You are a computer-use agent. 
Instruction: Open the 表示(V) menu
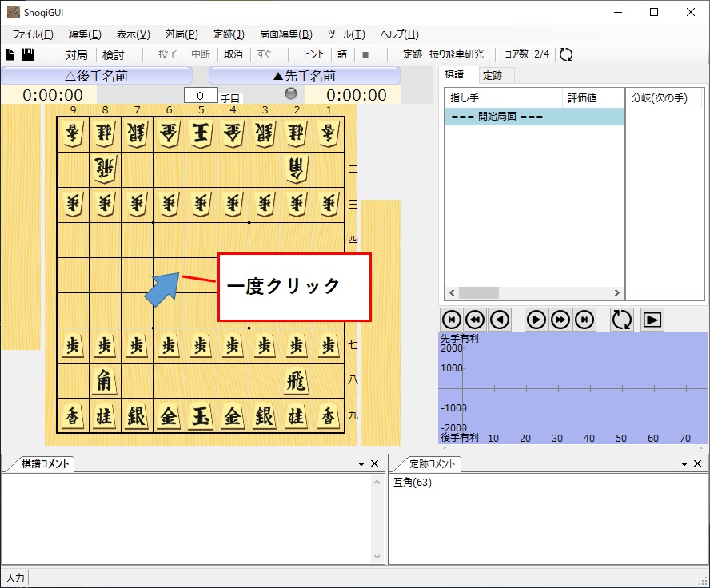[x=133, y=34]
